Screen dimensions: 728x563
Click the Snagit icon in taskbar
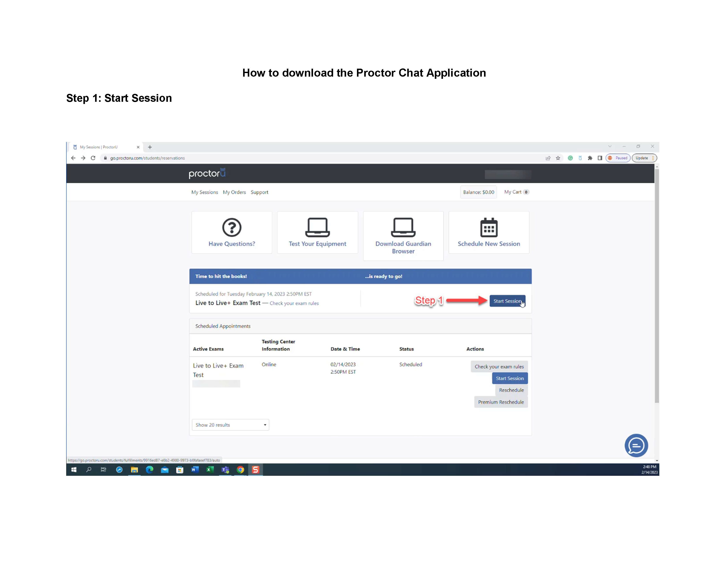[256, 470]
